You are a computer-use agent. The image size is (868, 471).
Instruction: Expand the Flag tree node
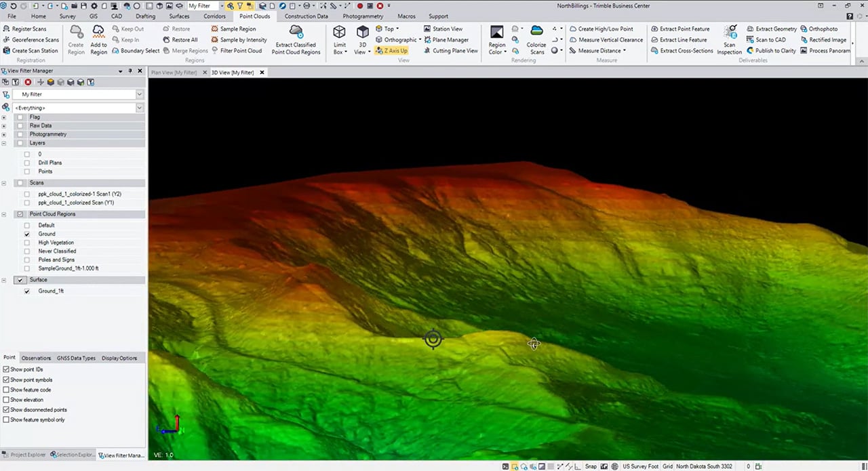click(x=4, y=117)
